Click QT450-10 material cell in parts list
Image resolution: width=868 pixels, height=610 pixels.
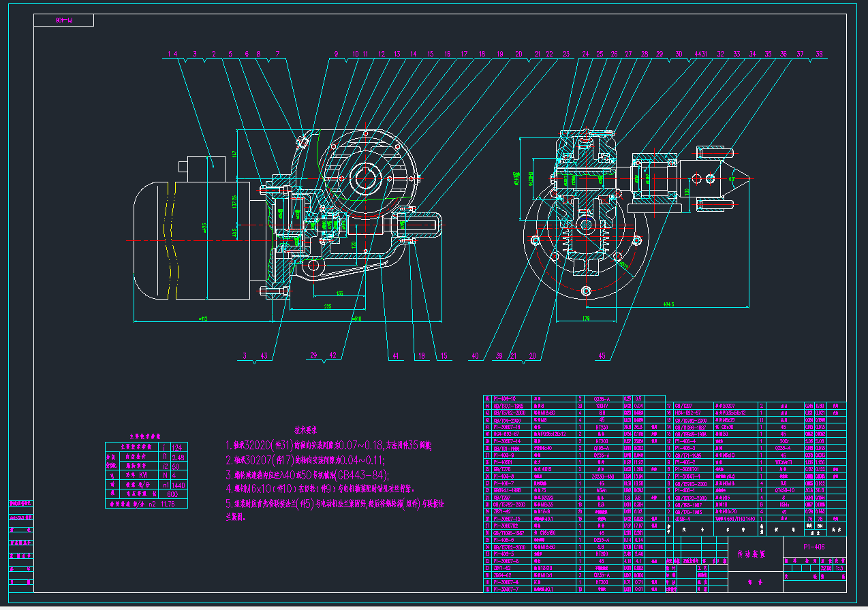click(x=785, y=490)
